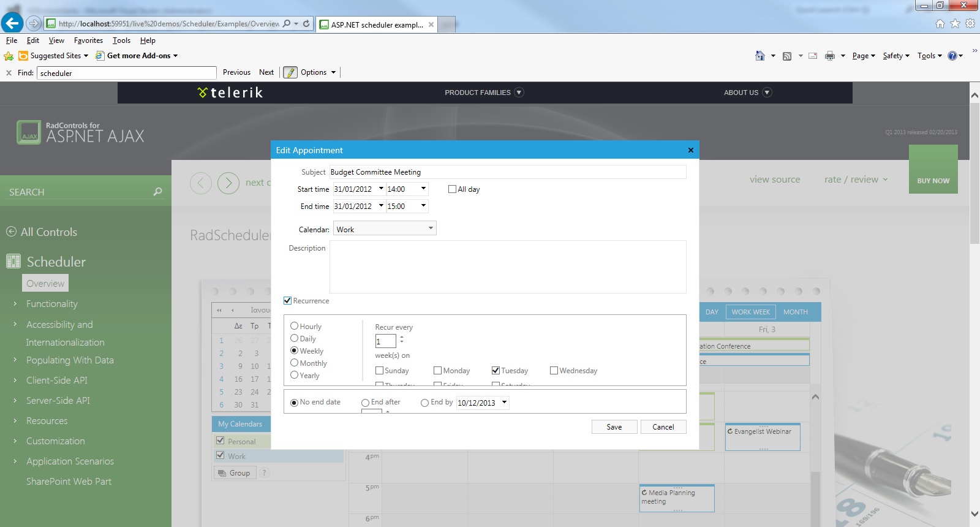Image resolution: width=980 pixels, height=527 pixels.
Task: Check the Monday checkbox
Action: coord(437,370)
